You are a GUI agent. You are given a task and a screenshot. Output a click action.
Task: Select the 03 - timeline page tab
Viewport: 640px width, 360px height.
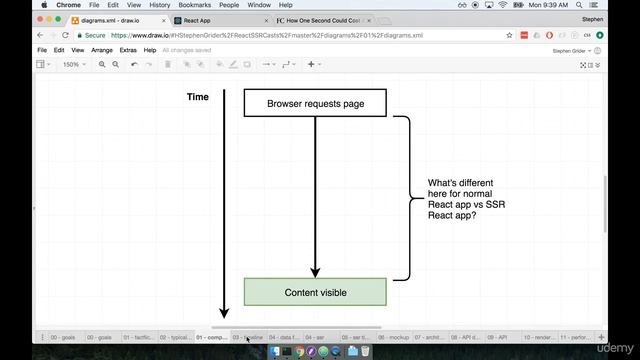(248, 338)
